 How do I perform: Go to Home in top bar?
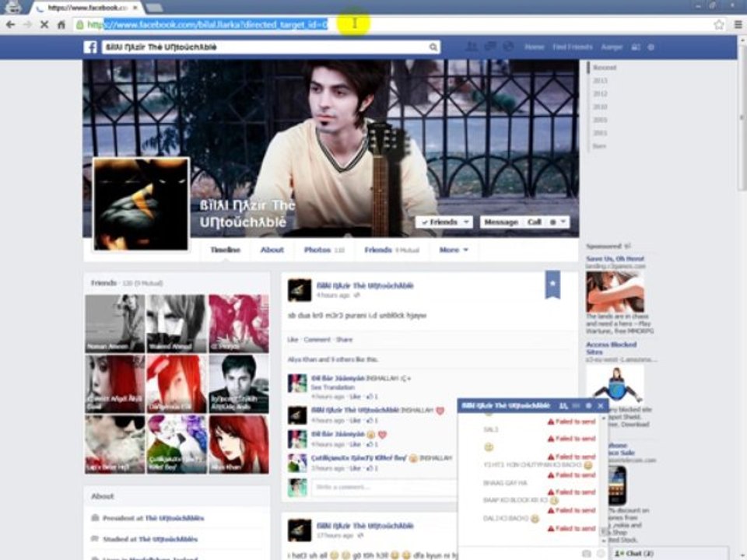click(x=534, y=47)
